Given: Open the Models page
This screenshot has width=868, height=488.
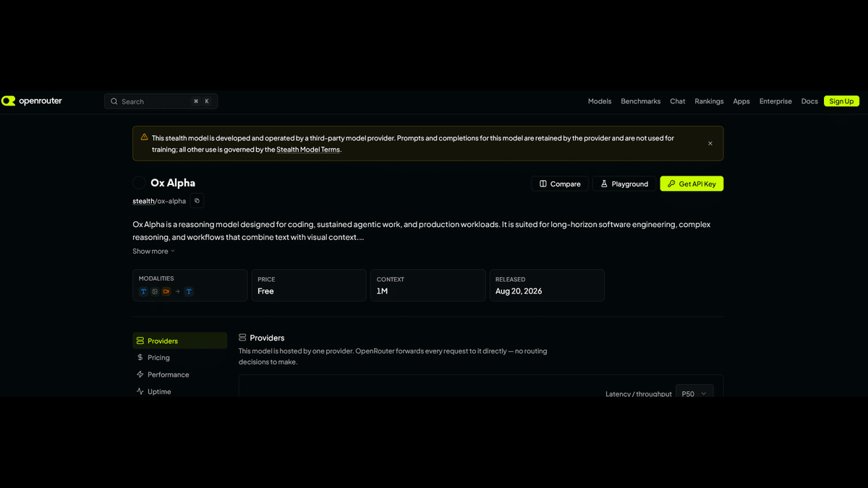Looking at the screenshot, I should pos(600,101).
